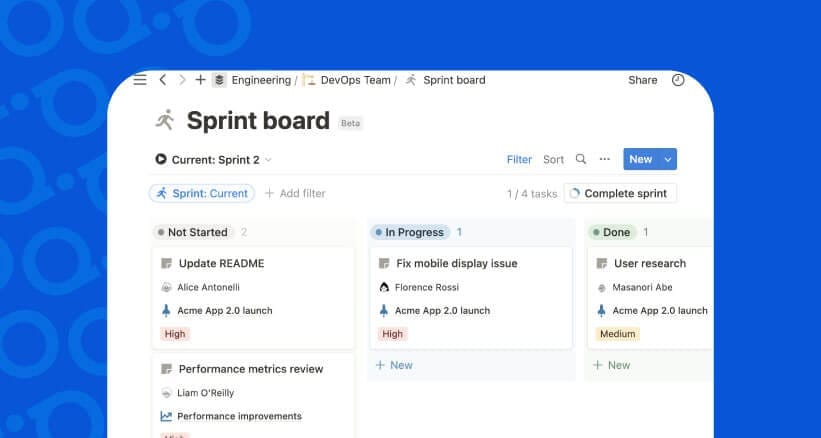Select the red High tag on Update README

tap(175, 334)
